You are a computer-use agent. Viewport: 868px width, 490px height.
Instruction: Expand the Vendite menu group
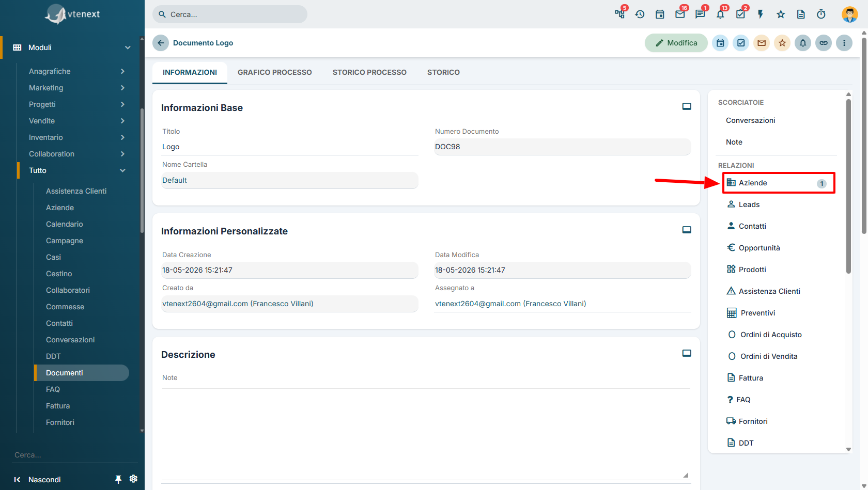77,121
